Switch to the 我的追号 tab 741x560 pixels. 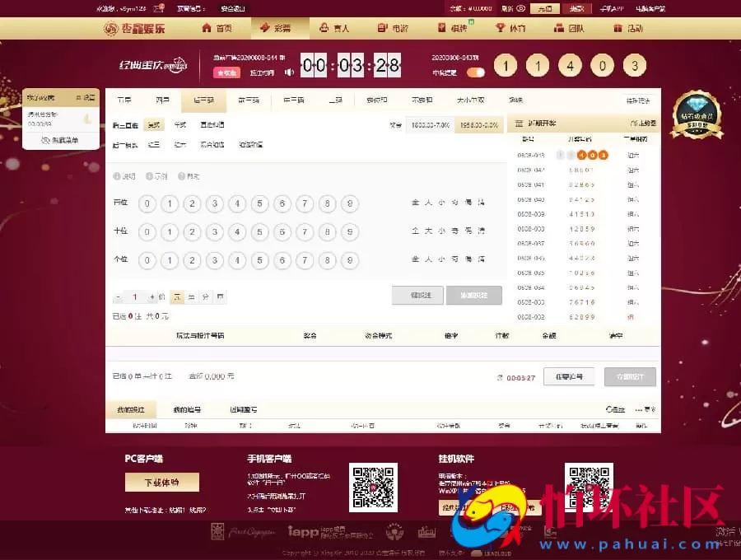point(188,409)
